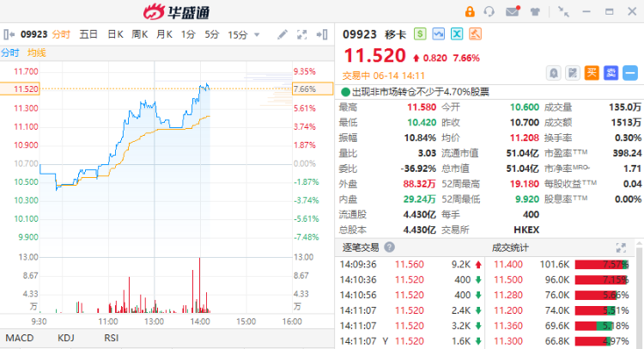The width and height of the screenshot is (644, 349).
Task: Click the trade row at 14:10:56
Action: [410, 295]
